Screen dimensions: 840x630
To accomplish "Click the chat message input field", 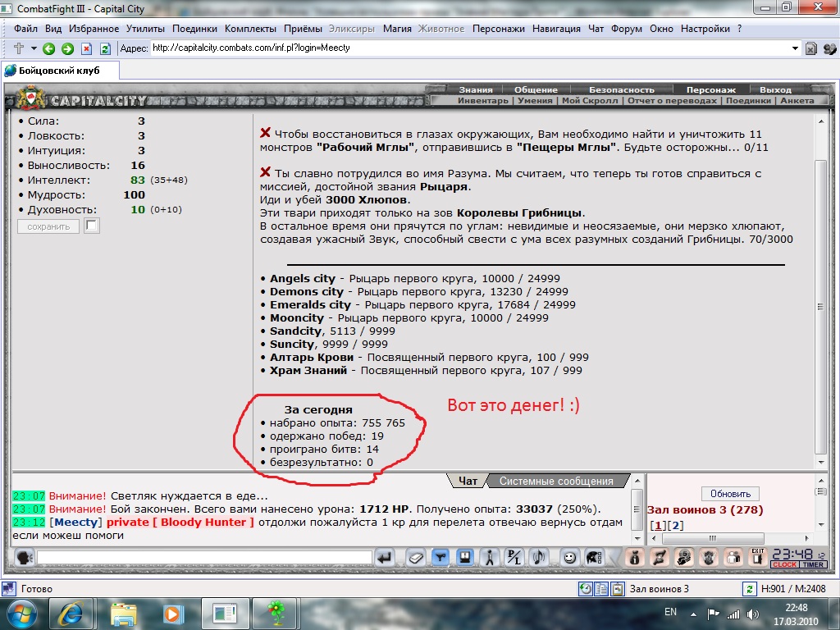I will tap(204, 558).
